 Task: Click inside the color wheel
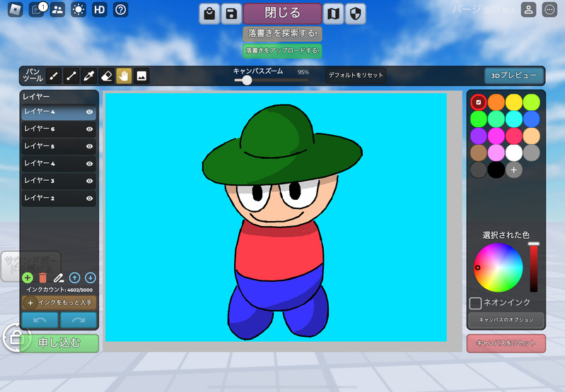tap(499, 268)
